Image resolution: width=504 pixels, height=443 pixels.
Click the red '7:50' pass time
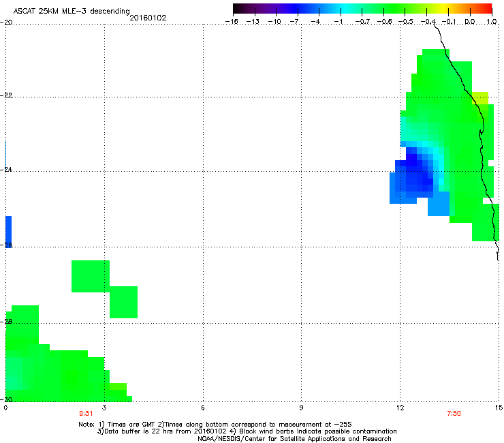pyautogui.click(x=454, y=414)
